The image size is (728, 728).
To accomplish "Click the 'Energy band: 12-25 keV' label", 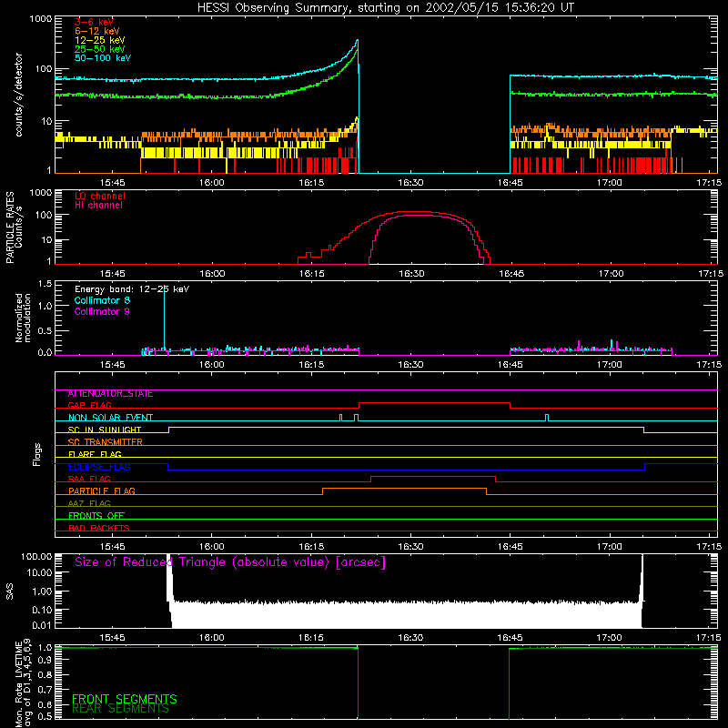I will click(x=132, y=289).
